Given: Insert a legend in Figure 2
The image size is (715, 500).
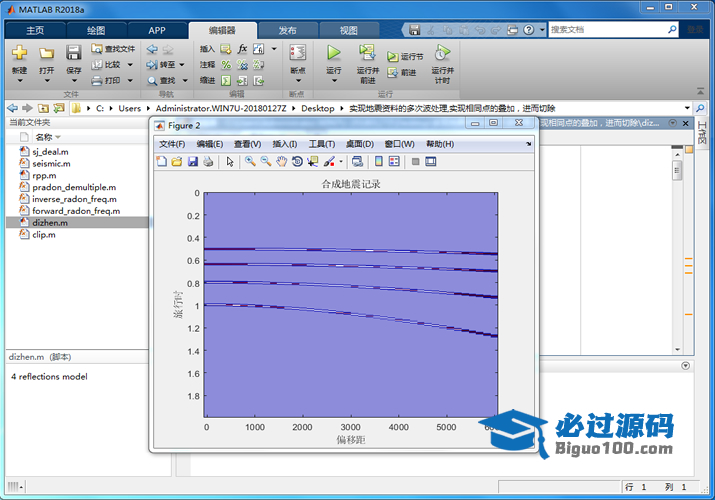Looking at the screenshot, I should (x=394, y=161).
